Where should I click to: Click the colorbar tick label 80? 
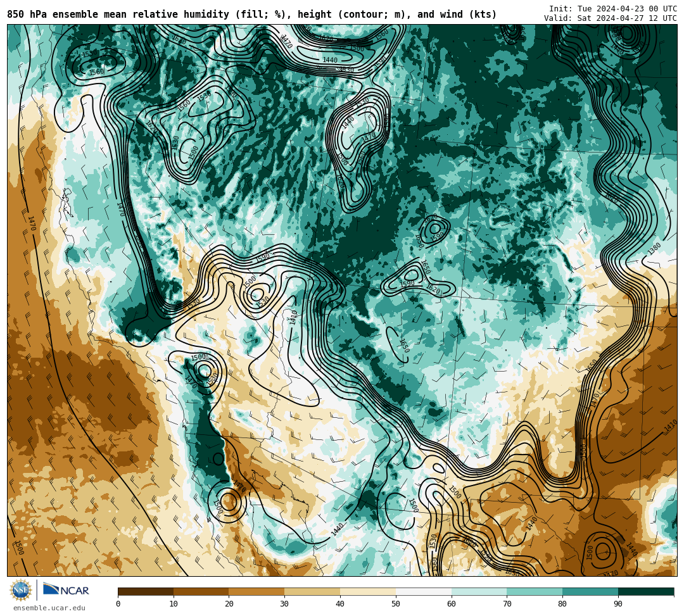[562, 604]
